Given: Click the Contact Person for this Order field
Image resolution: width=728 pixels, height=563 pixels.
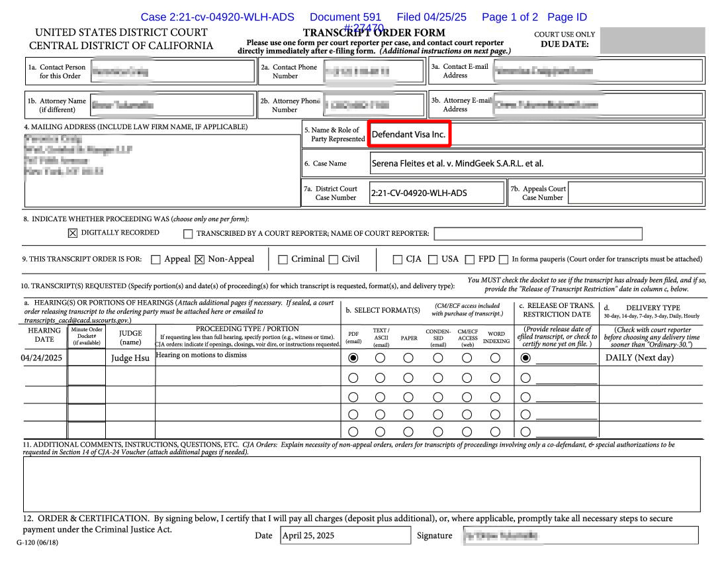Looking at the screenshot, I should click(173, 71).
